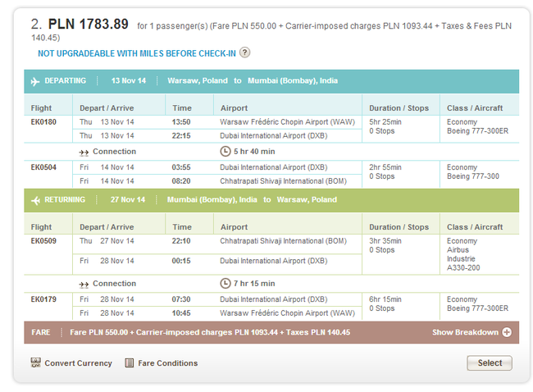533x392 pixels.
Task: Click the clock icon beside 7 hr 15 min
Action: tap(225, 283)
